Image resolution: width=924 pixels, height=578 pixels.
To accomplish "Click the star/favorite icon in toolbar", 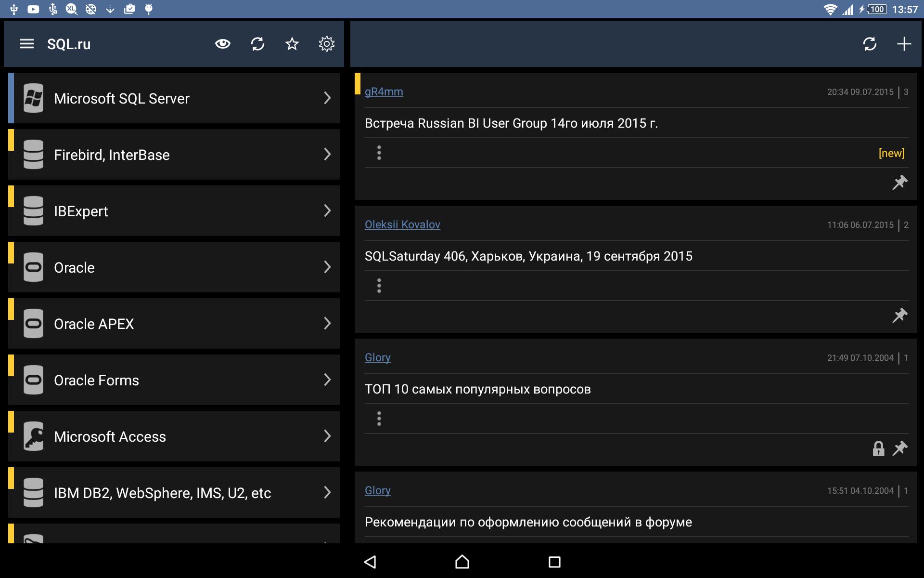I will pos(292,44).
